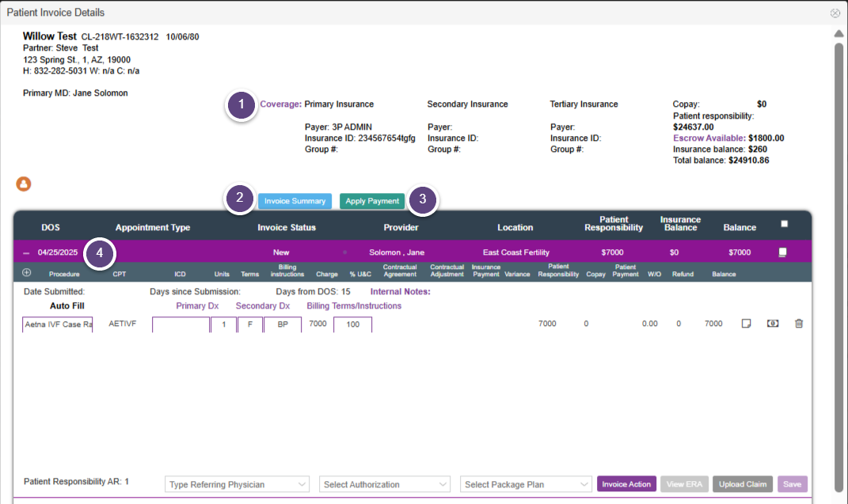Check the select-all box in table header
This screenshot has height=504, width=848.
[x=784, y=224]
